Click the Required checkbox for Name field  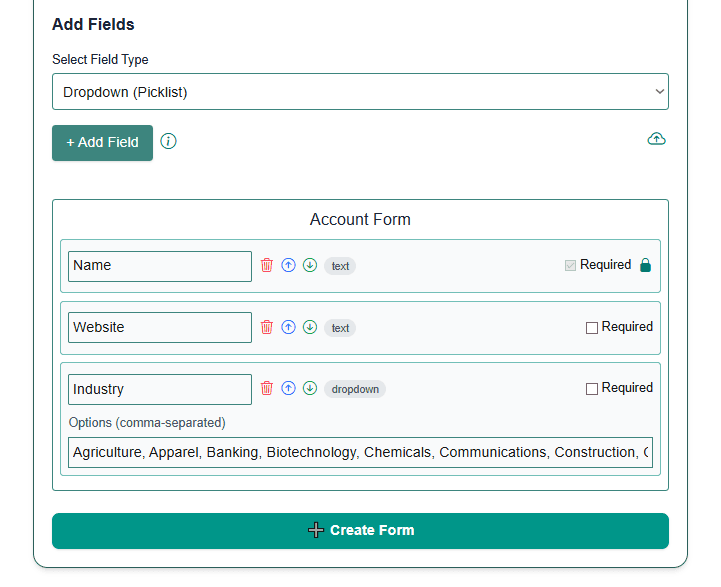(x=570, y=266)
